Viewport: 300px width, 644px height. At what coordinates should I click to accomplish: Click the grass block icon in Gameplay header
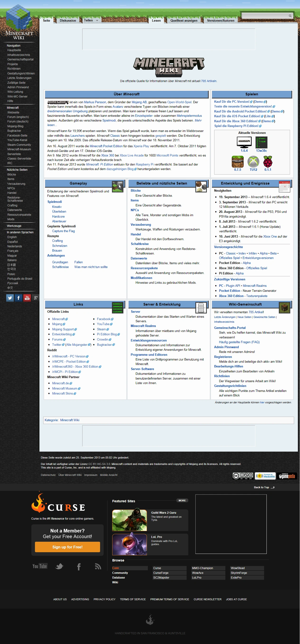[118, 186]
